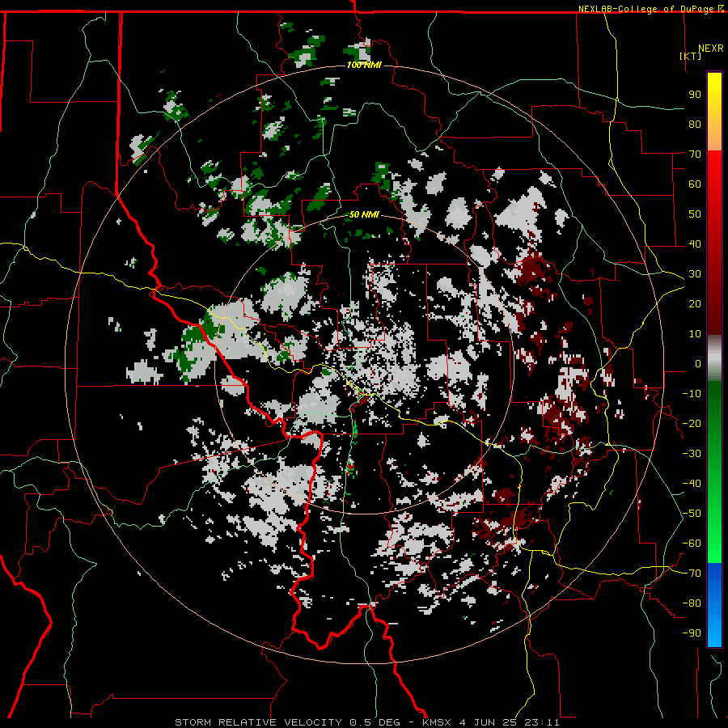Click the 60 value on the velocity scale
This screenshot has width=728, height=728.
(x=695, y=184)
